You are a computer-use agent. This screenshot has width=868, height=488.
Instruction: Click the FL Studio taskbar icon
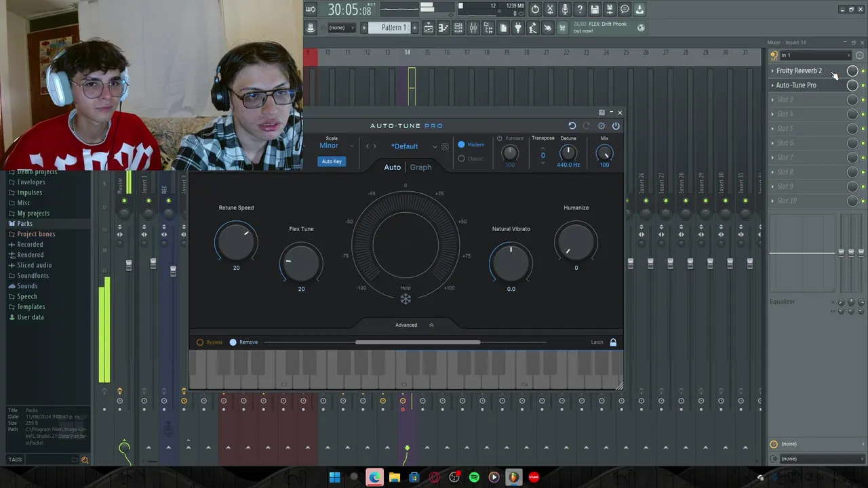pos(513,477)
